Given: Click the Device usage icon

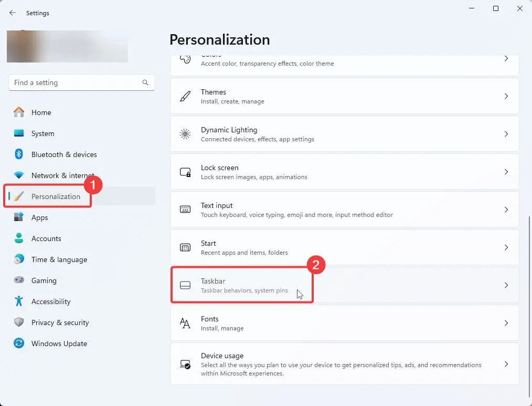Looking at the screenshot, I should coord(185,363).
